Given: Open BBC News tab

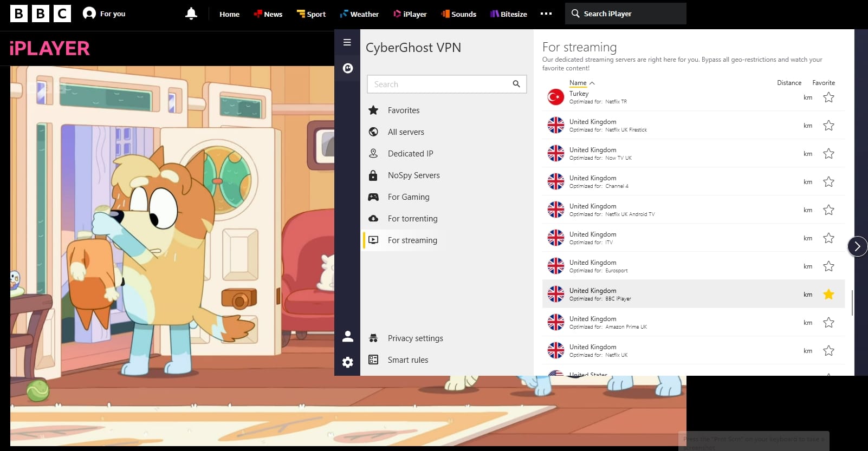Looking at the screenshot, I should click(x=268, y=14).
